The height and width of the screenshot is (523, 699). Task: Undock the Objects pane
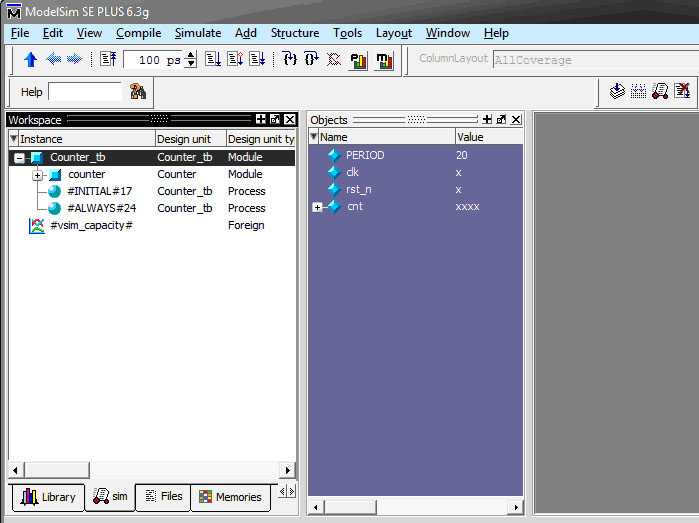click(x=501, y=119)
